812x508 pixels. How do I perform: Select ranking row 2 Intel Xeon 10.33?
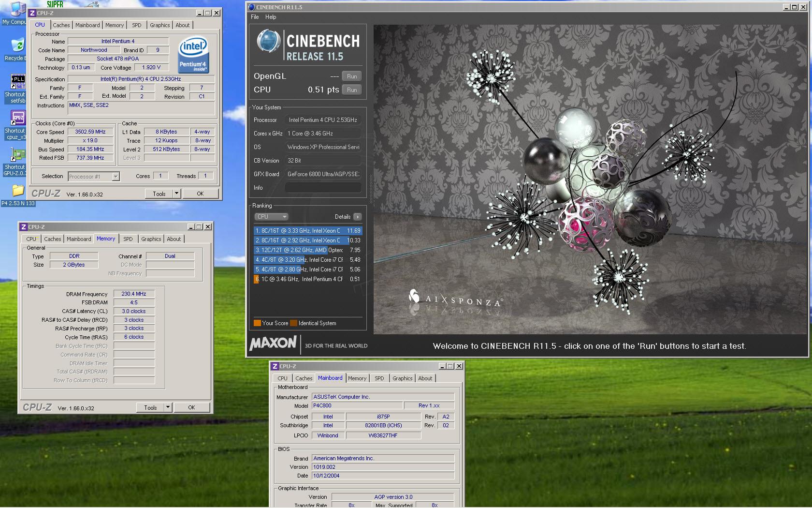click(308, 240)
